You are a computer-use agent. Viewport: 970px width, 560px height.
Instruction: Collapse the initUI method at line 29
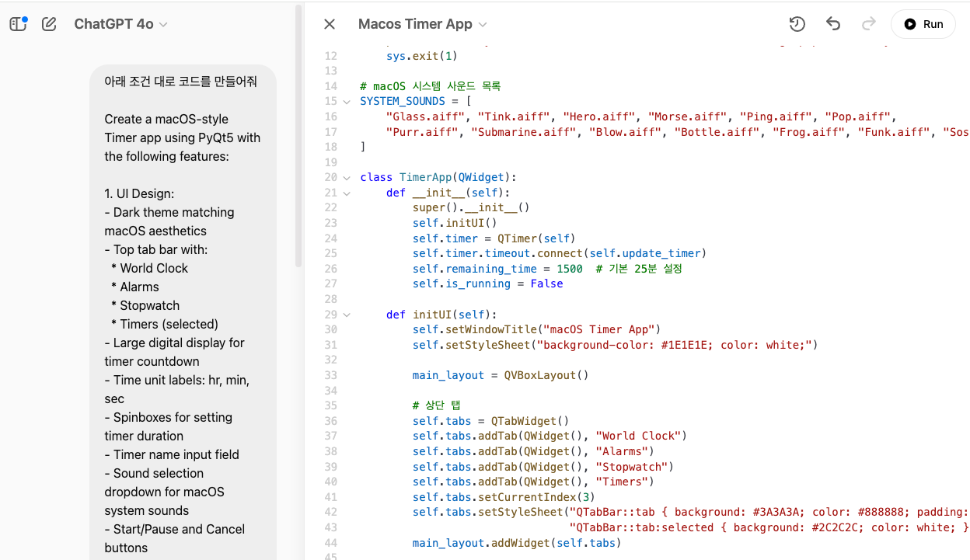346,315
